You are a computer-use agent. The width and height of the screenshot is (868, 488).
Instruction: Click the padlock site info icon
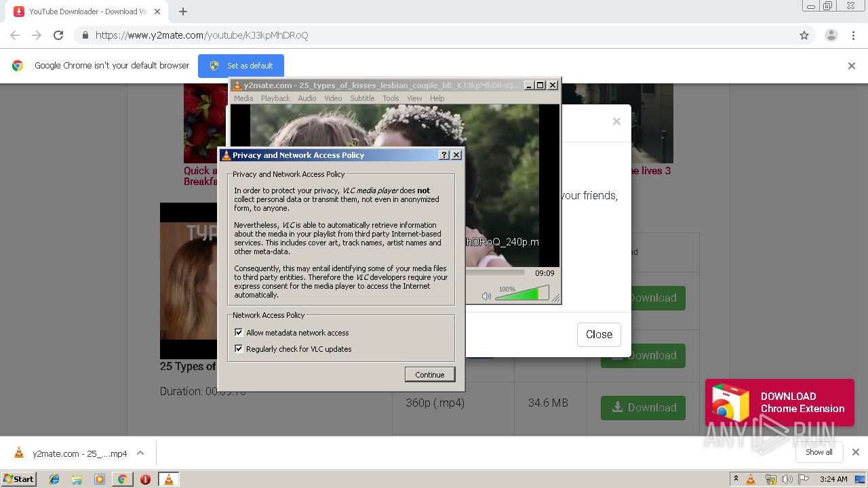85,35
